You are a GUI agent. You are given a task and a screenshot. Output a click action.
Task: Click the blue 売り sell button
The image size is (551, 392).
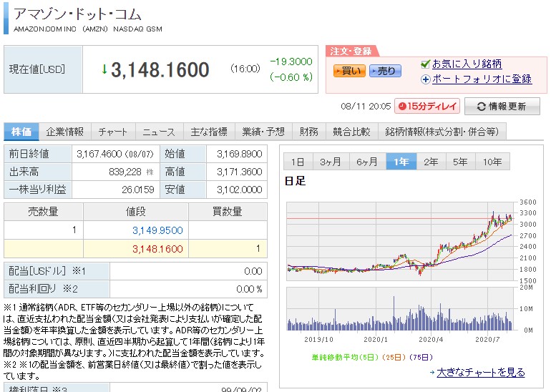385,71
